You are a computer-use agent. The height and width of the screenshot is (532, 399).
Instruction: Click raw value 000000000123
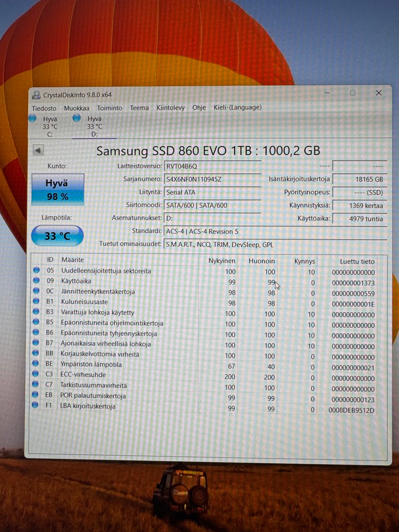(x=353, y=400)
